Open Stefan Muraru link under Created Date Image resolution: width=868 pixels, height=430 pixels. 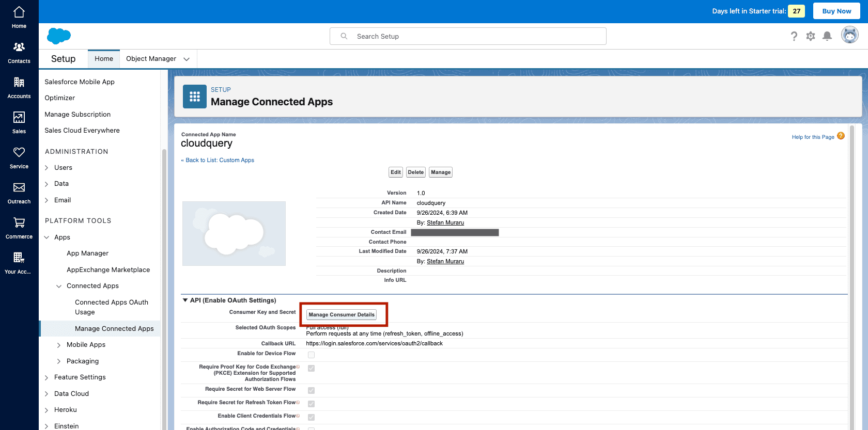point(445,222)
